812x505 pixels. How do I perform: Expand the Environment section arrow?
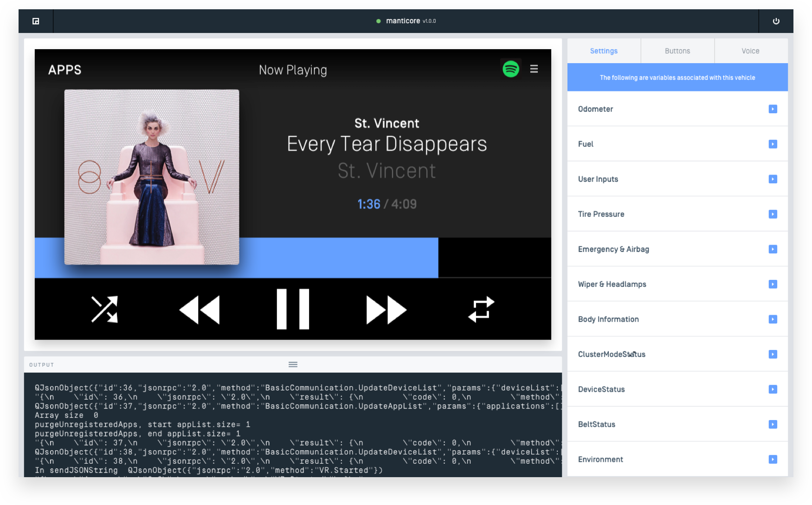(773, 460)
